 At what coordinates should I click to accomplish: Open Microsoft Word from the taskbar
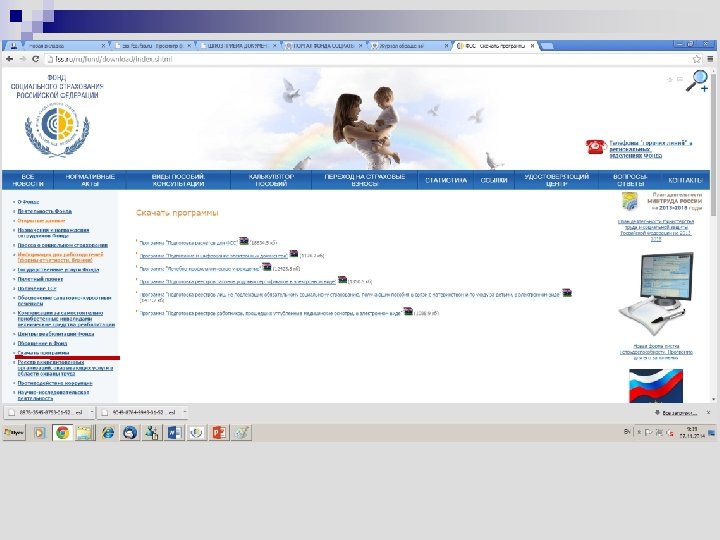(174, 433)
